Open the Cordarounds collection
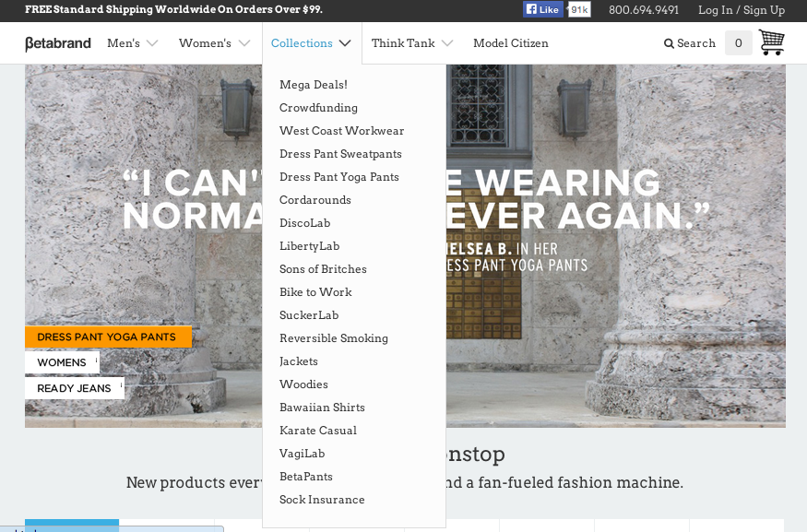Image resolution: width=807 pixels, height=532 pixels. coord(315,200)
